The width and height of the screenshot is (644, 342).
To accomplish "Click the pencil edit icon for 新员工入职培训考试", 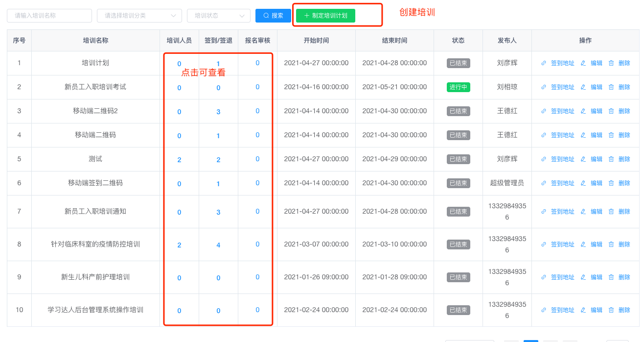I will click(x=583, y=87).
